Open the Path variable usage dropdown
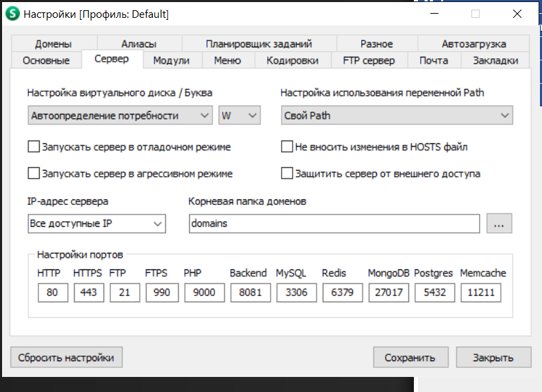The width and height of the screenshot is (542, 392). pos(397,116)
